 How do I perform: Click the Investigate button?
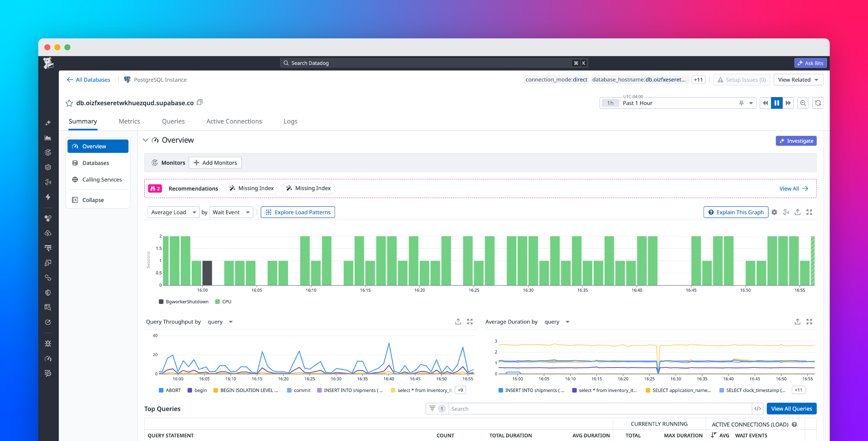pyautogui.click(x=796, y=141)
